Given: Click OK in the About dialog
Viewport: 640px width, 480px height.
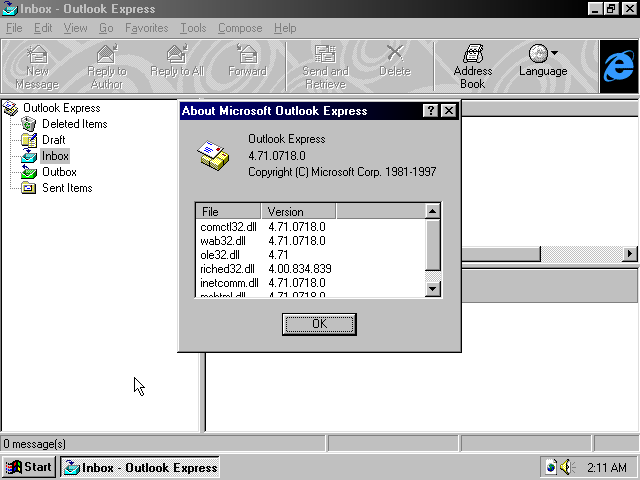Looking at the screenshot, I should pyautogui.click(x=319, y=324).
